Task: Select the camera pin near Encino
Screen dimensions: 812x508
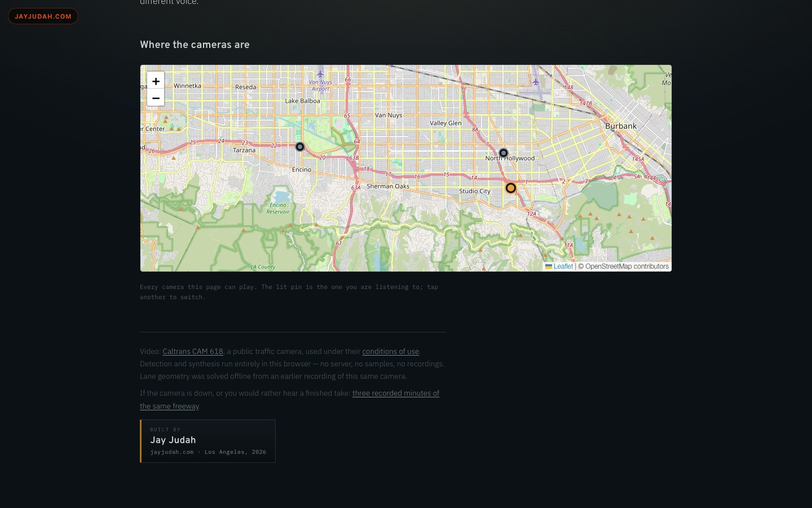Action: coord(300,147)
